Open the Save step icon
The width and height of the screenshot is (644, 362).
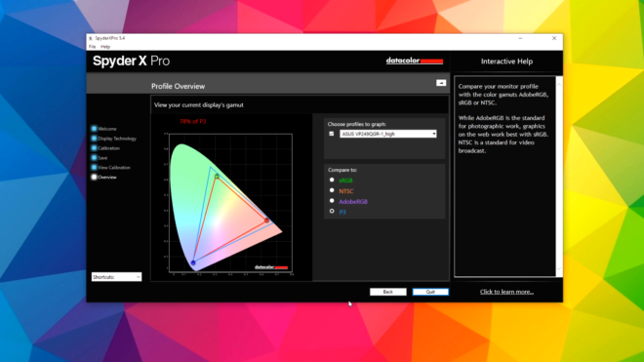[94, 157]
